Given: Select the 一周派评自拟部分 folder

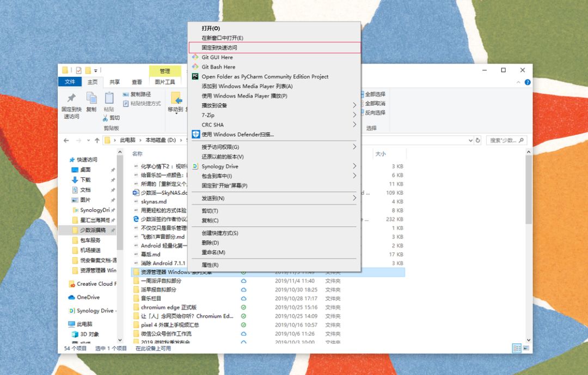Looking at the screenshot, I should pos(161,281).
